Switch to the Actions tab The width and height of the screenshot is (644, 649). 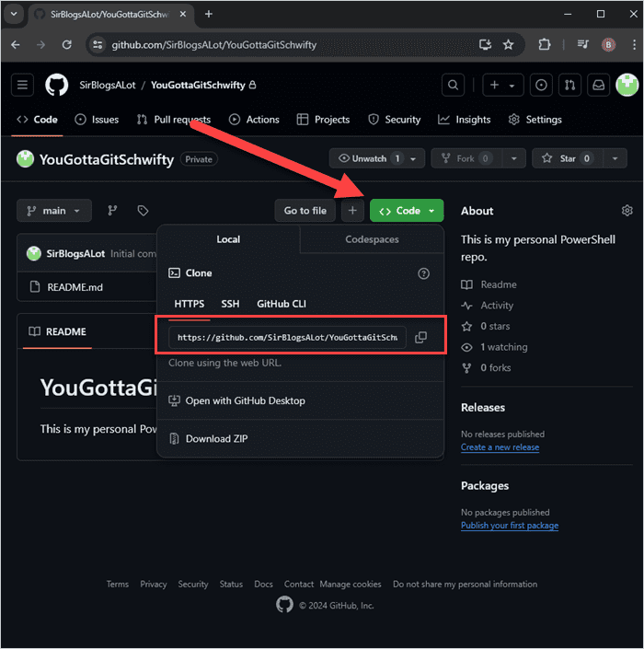click(x=254, y=120)
